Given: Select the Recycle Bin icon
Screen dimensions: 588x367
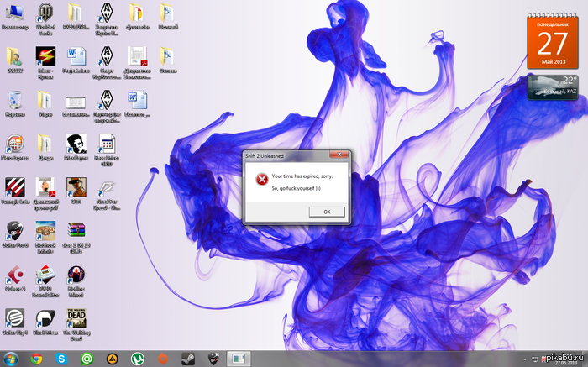Looking at the screenshot, I should (x=15, y=104).
